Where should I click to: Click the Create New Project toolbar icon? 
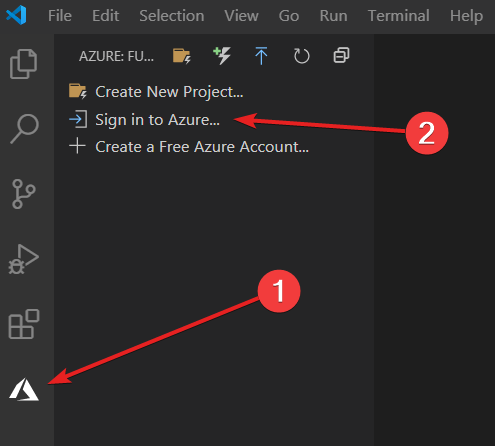182,56
